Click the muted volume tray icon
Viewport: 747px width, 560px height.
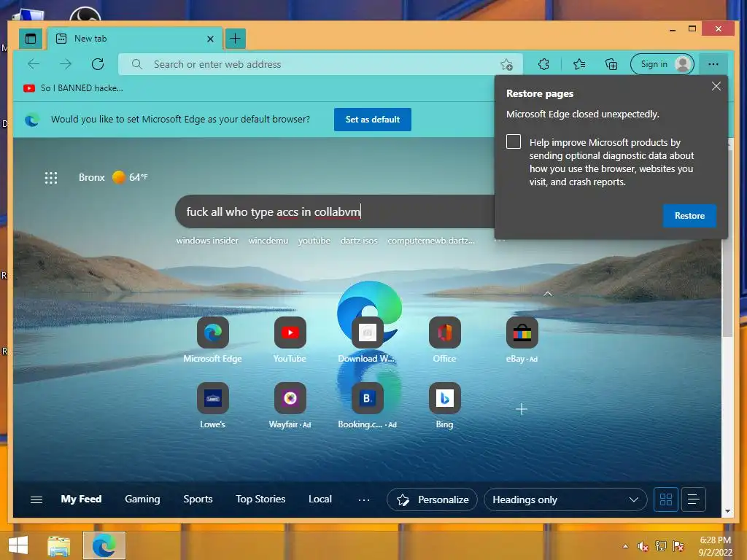[x=643, y=546]
